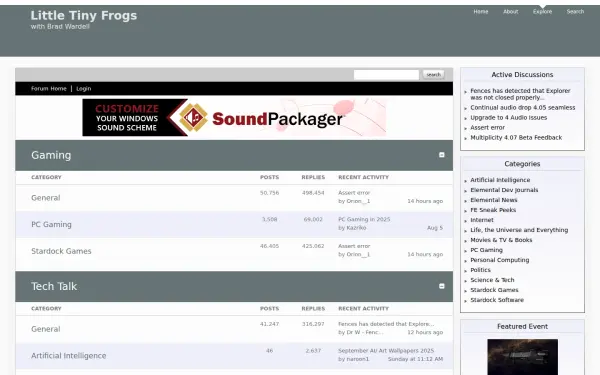Click the Aug 5 activity date

tap(435, 228)
